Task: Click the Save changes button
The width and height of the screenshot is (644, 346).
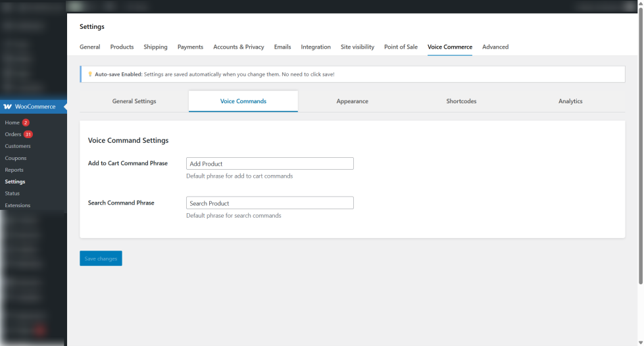Action: pos(101,259)
